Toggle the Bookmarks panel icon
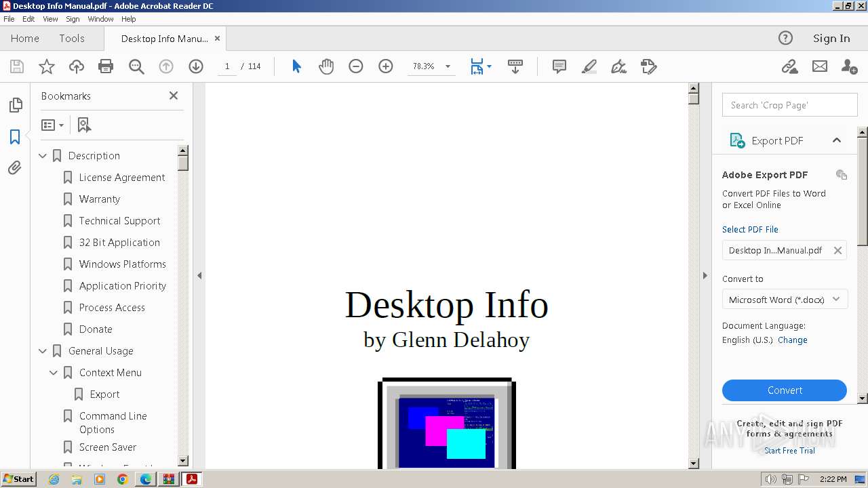Image resolution: width=868 pixels, height=488 pixels. click(15, 136)
